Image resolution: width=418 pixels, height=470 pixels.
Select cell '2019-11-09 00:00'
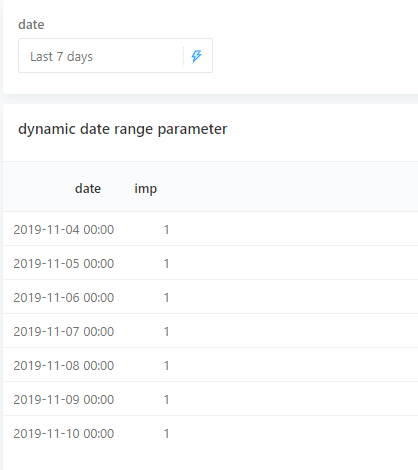pos(64,400)
